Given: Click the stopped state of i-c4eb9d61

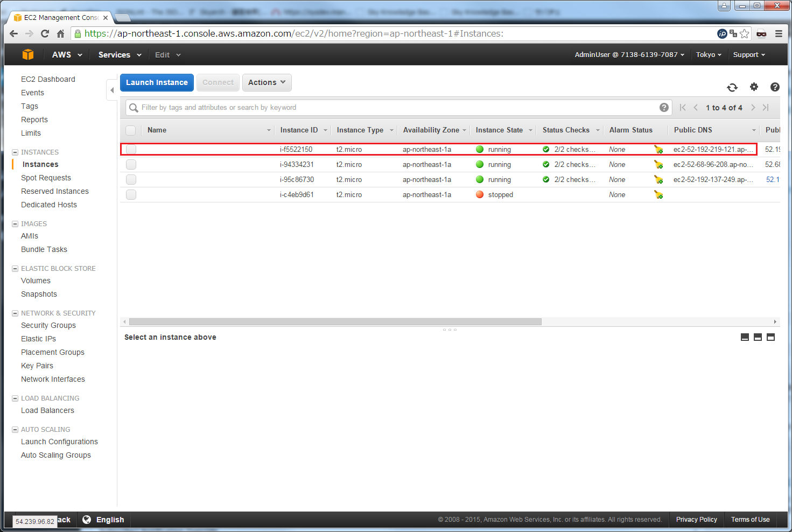Looking at the screenshot, I should tap(500, 195).
